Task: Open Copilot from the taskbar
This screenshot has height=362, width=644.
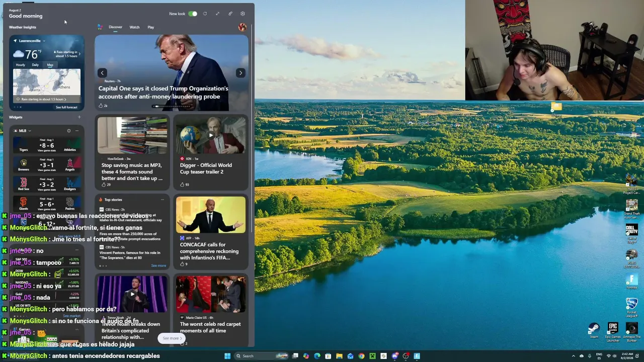Action: tap(306, 356)
